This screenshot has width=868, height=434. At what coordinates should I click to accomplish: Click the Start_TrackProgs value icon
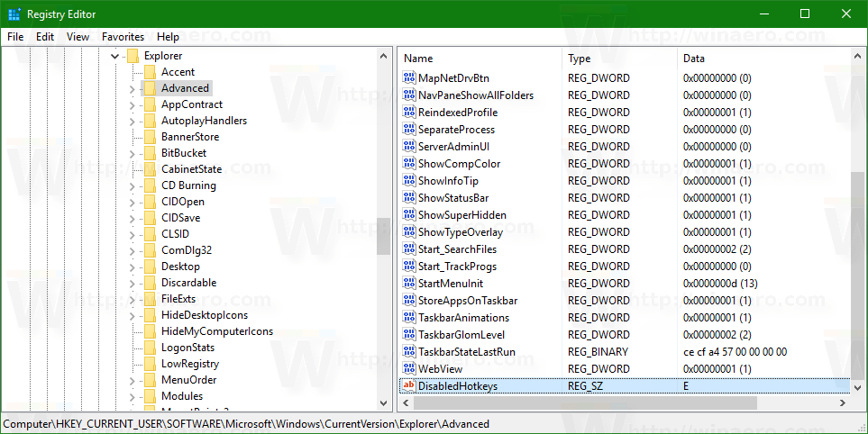[x=409, y=267]
